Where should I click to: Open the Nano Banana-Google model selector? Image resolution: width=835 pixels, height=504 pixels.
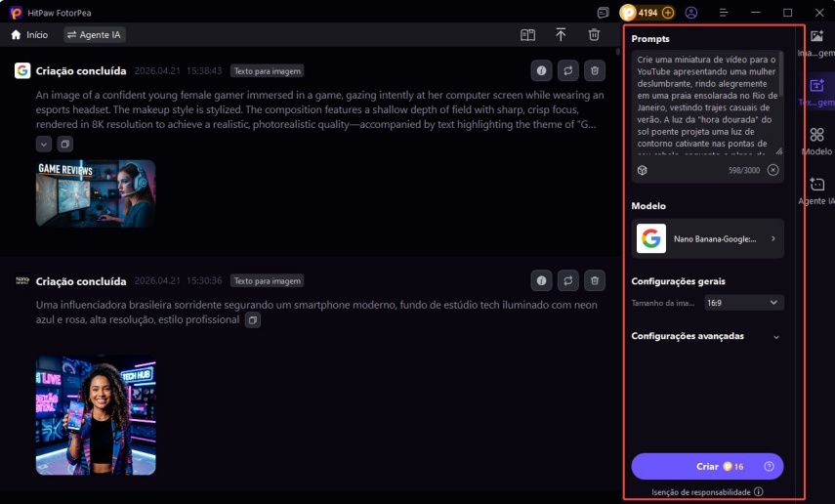pos(707,238)
